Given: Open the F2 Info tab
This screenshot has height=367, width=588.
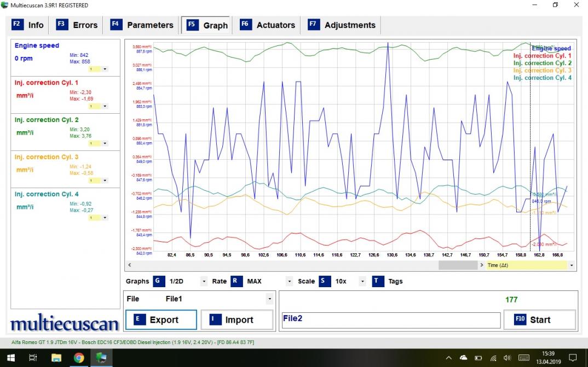Looking at the screenshot, I should click(x=28, y=25).
